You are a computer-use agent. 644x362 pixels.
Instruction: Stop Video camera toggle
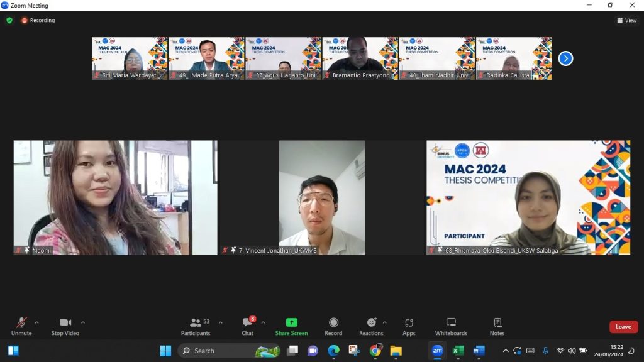(65, 326)
